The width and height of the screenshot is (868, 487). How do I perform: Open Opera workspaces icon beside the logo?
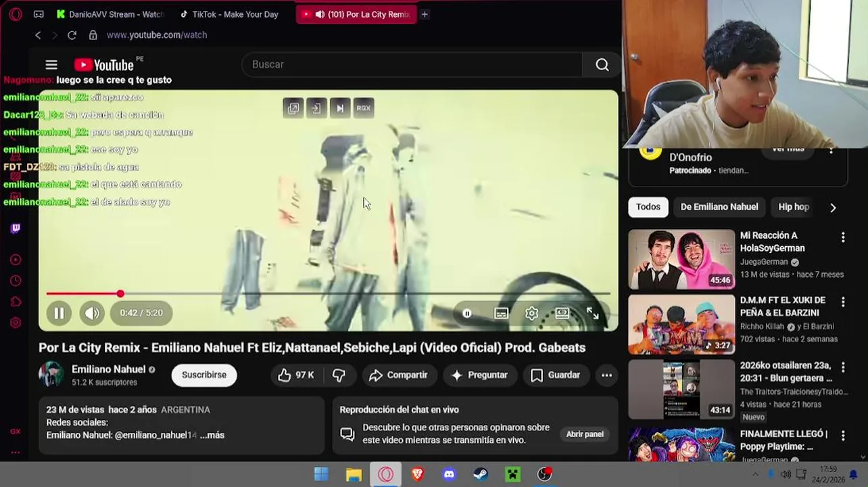tap(39, 14)
